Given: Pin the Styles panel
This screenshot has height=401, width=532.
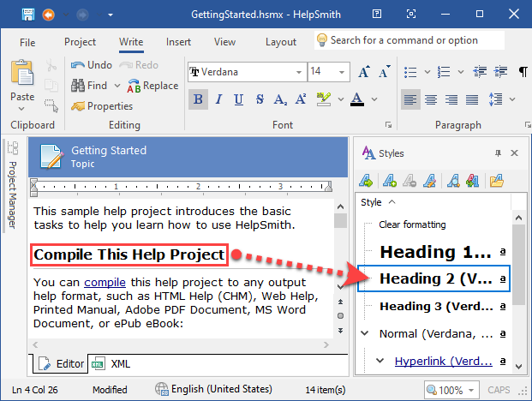Looking at the screenshot, I should click(498, 153).
